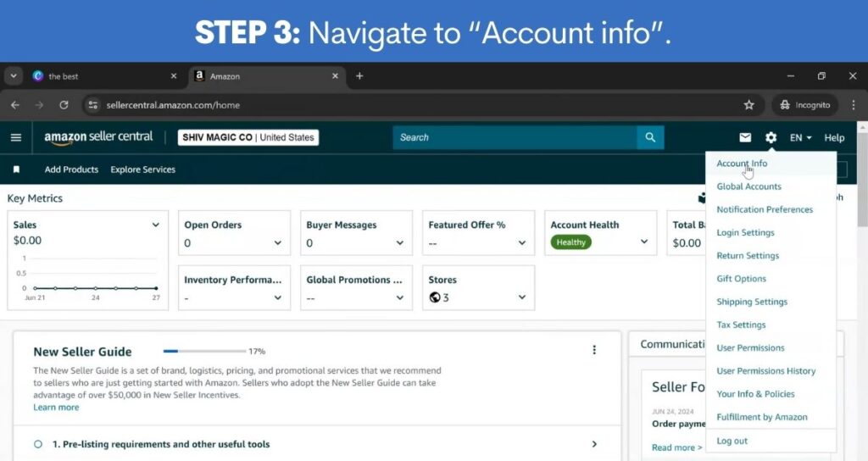The height and width of the screenshot is (461, 868).
Task: Click the New Seller Guide progress bar
Action: pyautogui.click(x=204, y=351)
